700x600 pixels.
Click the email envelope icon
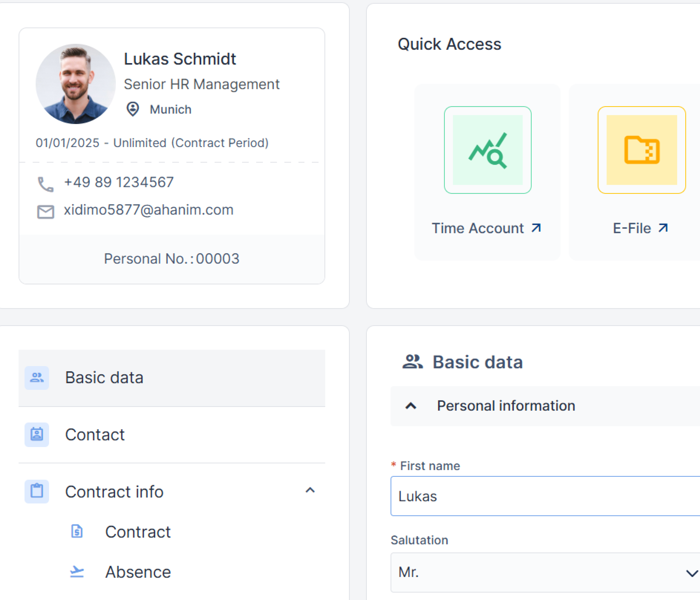pyautogui.click(x=45, y=211)
